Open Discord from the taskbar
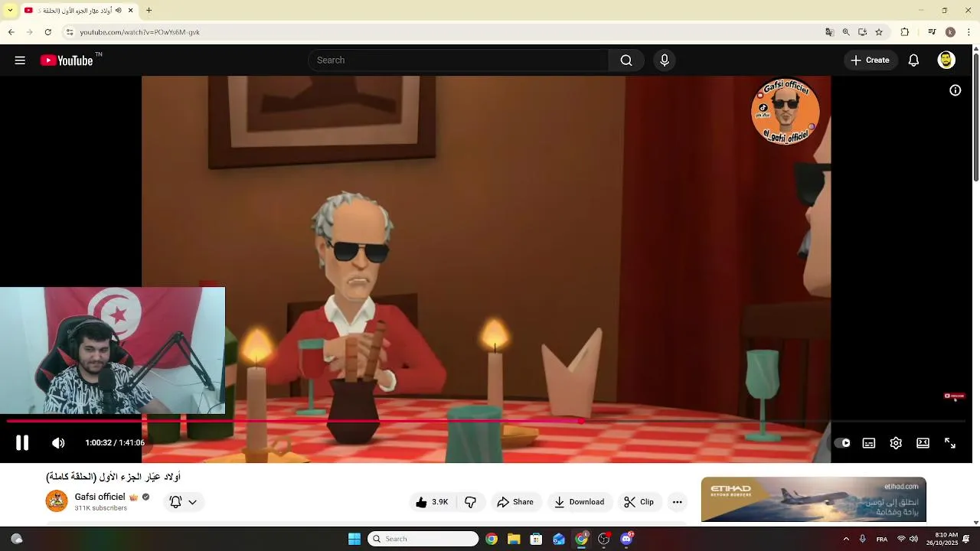This screenshot has height=551, width=980. 626,539
